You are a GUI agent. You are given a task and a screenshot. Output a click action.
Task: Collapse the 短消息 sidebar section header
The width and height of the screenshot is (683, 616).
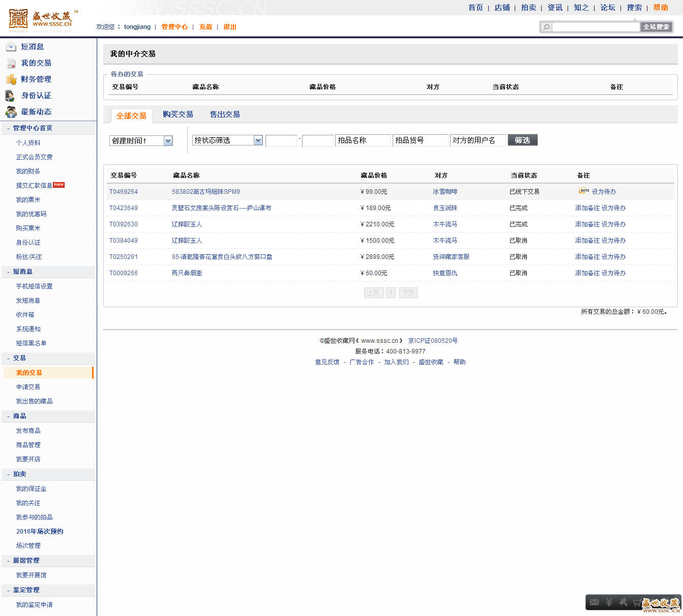[x=9, y=272]
